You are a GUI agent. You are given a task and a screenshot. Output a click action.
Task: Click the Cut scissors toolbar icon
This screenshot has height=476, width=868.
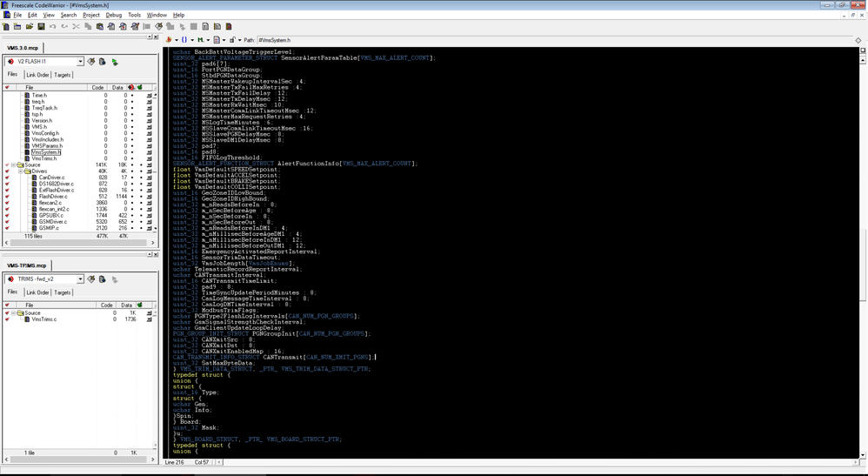[77, 27]
